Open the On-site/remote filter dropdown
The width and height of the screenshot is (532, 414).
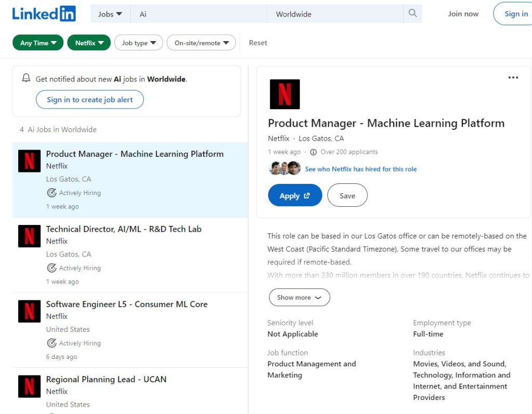tap(201, 43)
